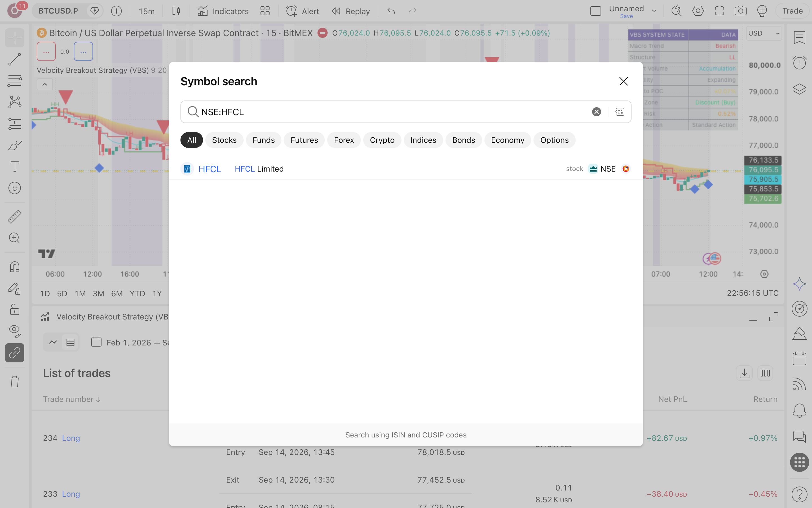This screenshot has width=812, height=508.
Task: Remove objects with trash icon
Action: (14, 382)
